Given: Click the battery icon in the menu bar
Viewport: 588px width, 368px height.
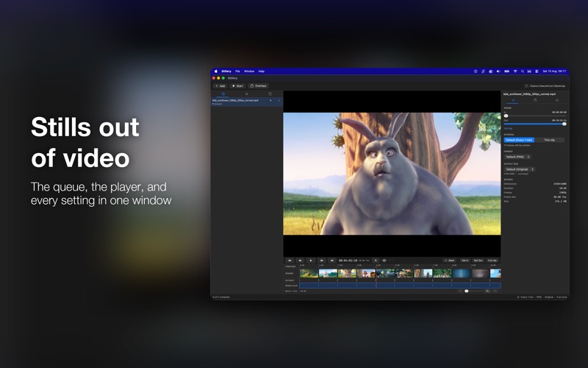Looking at the screenshot, I should [x=506, y=71].
